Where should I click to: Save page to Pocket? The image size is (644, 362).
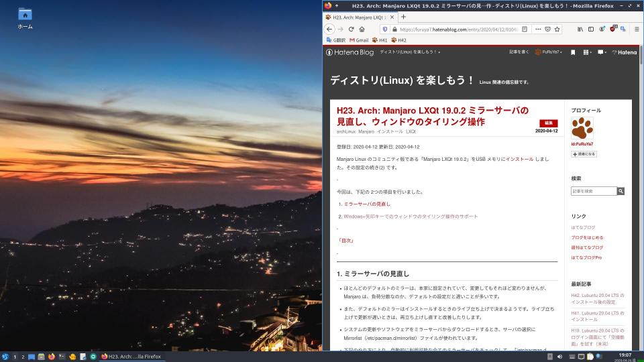[547, 29]
